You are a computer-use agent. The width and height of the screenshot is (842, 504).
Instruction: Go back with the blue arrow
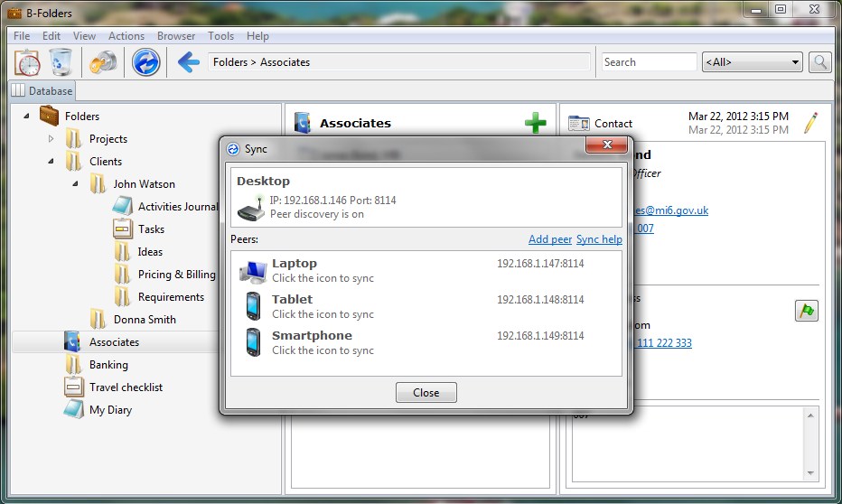189,62
